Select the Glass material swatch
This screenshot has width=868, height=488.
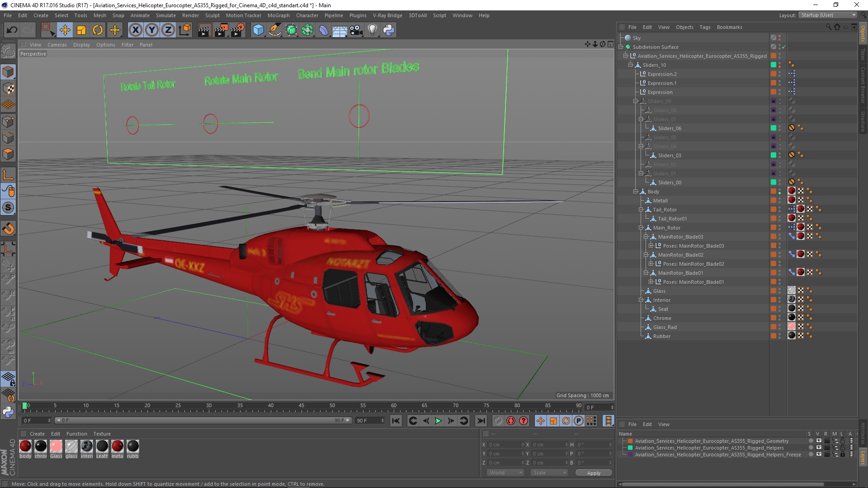56,447
